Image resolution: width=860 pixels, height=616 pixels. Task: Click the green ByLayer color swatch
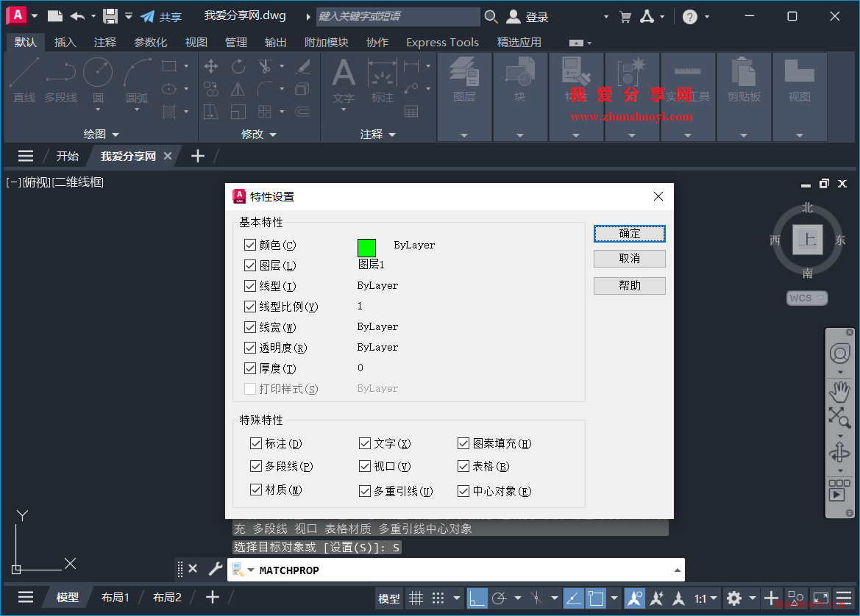point(366,248)
